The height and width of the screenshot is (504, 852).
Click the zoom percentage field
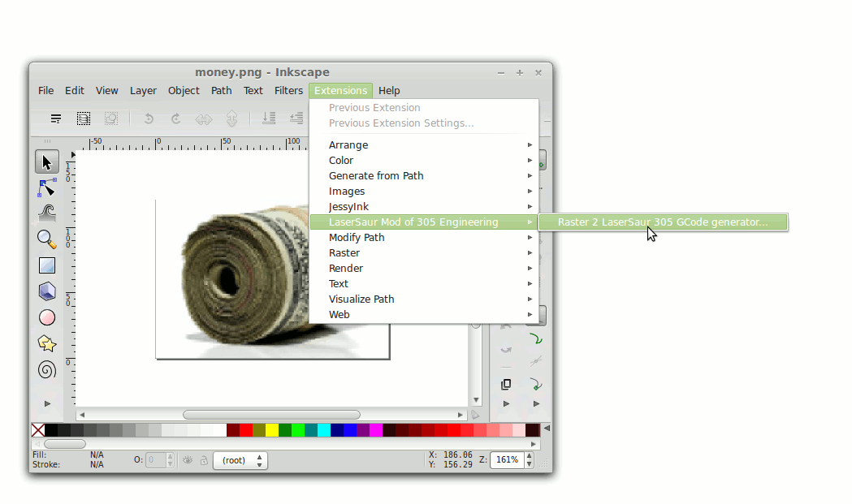coord(507,460)
